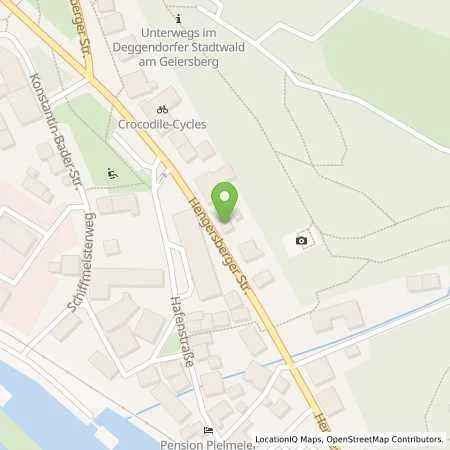450x450 pixels.
Task: Open the Crocodile-Cycles place label
Action: click(x=162, y=124)
